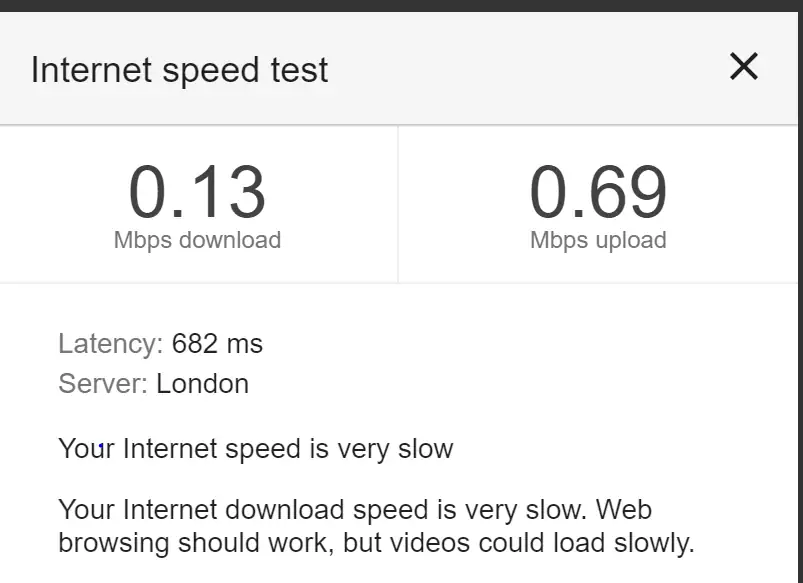Click the Mbps upload label
Viewport: 803px width, 583px height.
(x=600, y=240)
